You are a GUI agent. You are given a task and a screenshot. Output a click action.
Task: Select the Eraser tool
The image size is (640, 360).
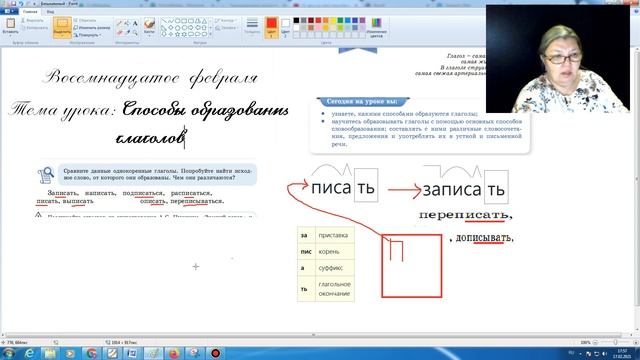pos(119,32)
